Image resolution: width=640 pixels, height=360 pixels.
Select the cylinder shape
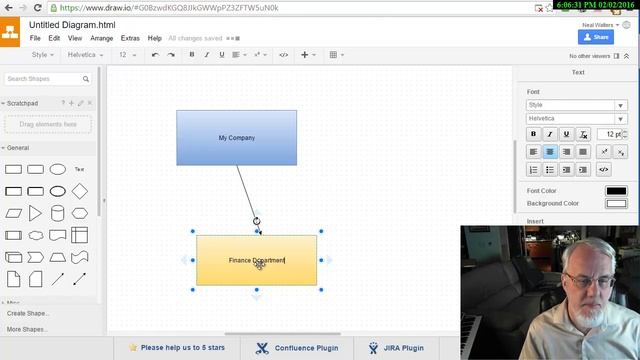(58, 213)
